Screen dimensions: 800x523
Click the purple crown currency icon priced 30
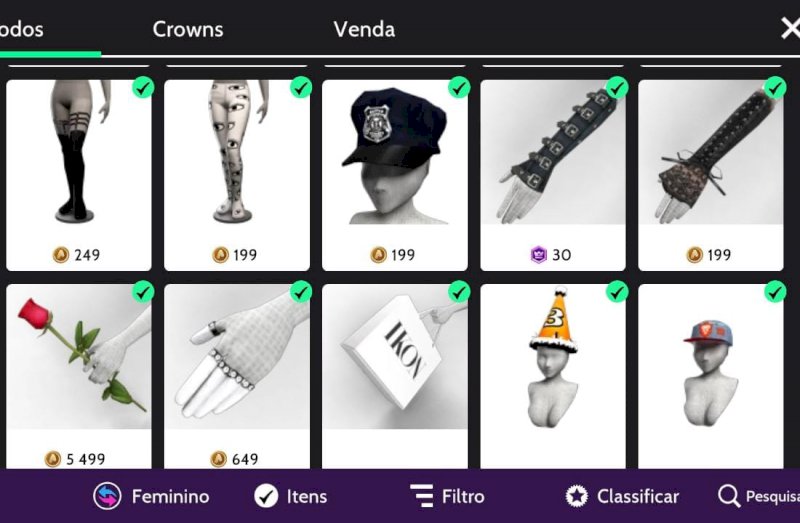pyautogui.click(x=539, y=254)
